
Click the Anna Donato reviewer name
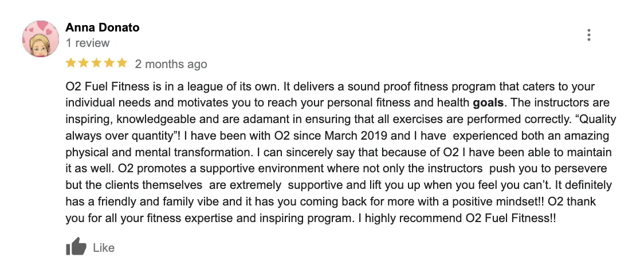[103, 27]
